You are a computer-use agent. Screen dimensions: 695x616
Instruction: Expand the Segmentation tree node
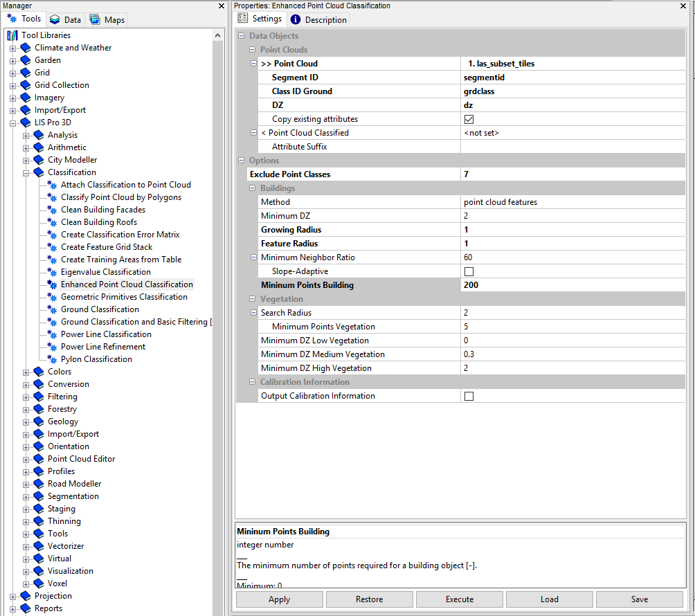26,497
